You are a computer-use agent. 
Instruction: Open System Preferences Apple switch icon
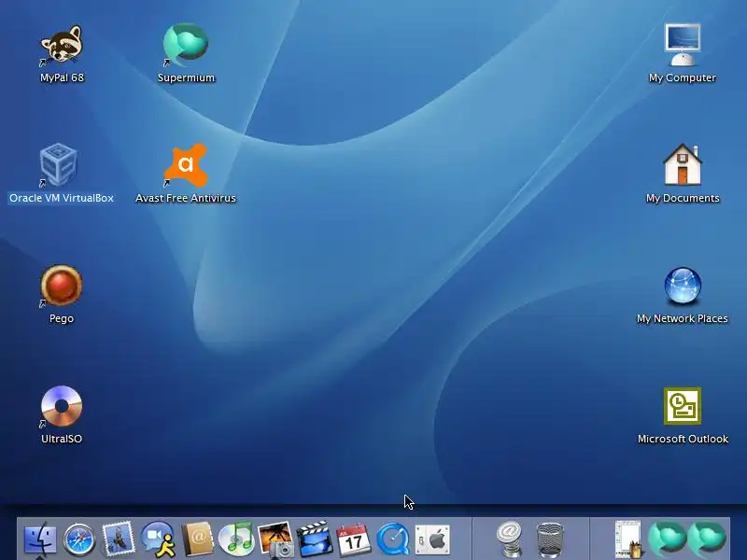(x=432, y=539)
